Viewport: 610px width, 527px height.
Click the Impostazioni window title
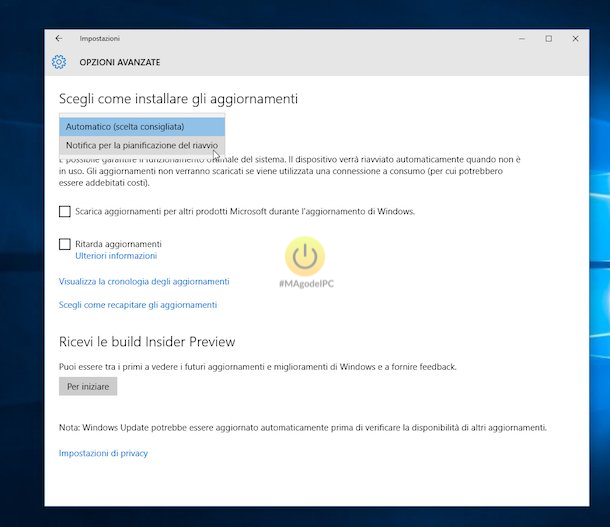tap(100, 39)
